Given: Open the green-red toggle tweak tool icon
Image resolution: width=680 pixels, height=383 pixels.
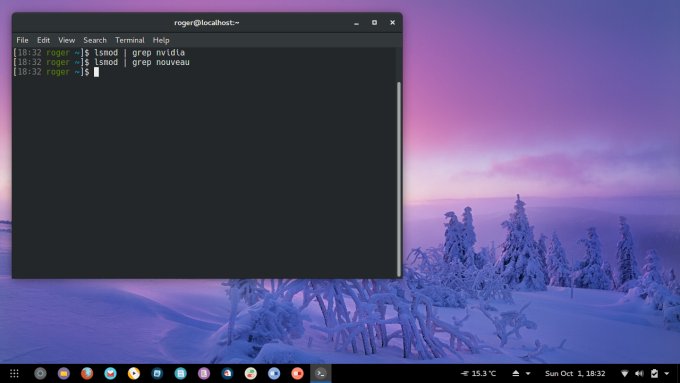Looking at the screenshot, I should click(251, 373).
